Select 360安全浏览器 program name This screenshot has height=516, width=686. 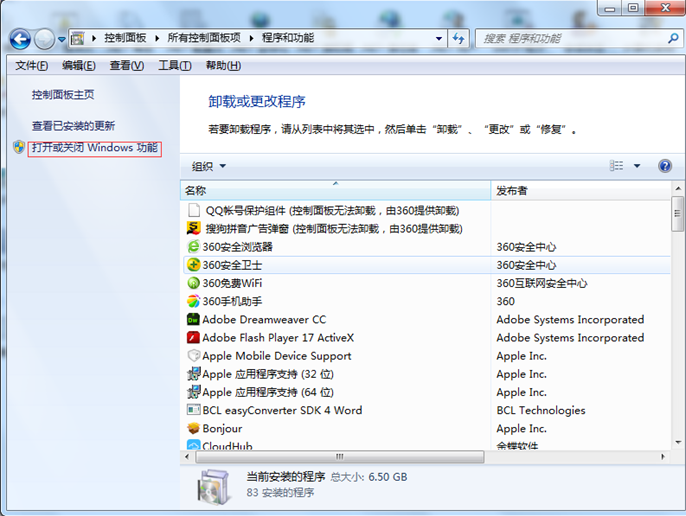point(238,247)
